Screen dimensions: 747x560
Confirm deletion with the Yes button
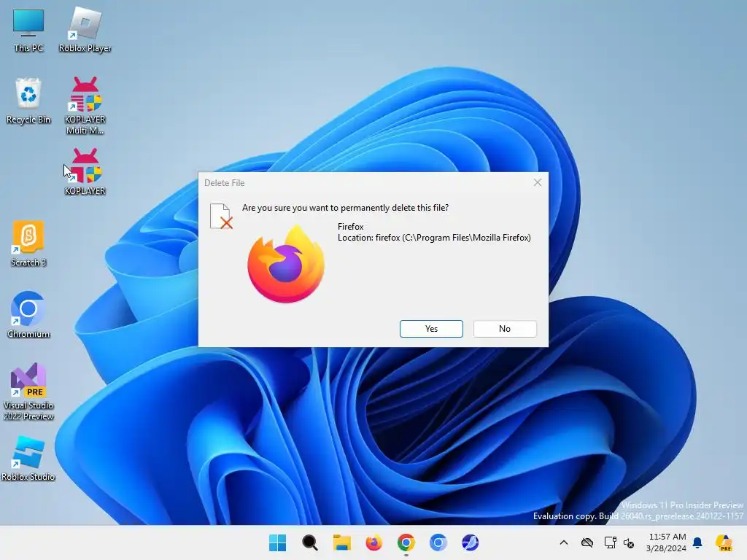click(x=431, y=329)
